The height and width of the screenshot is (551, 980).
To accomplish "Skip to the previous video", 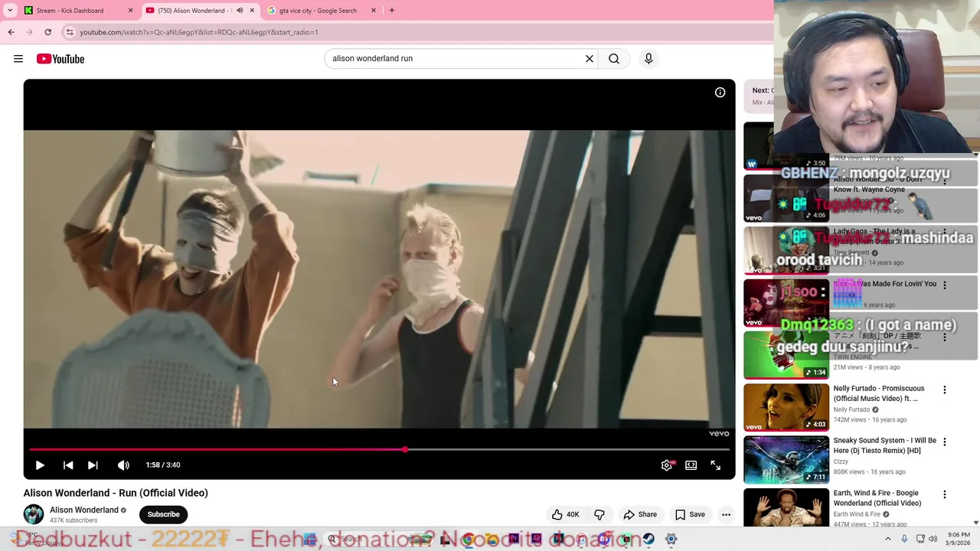I will tap(68, 465).
